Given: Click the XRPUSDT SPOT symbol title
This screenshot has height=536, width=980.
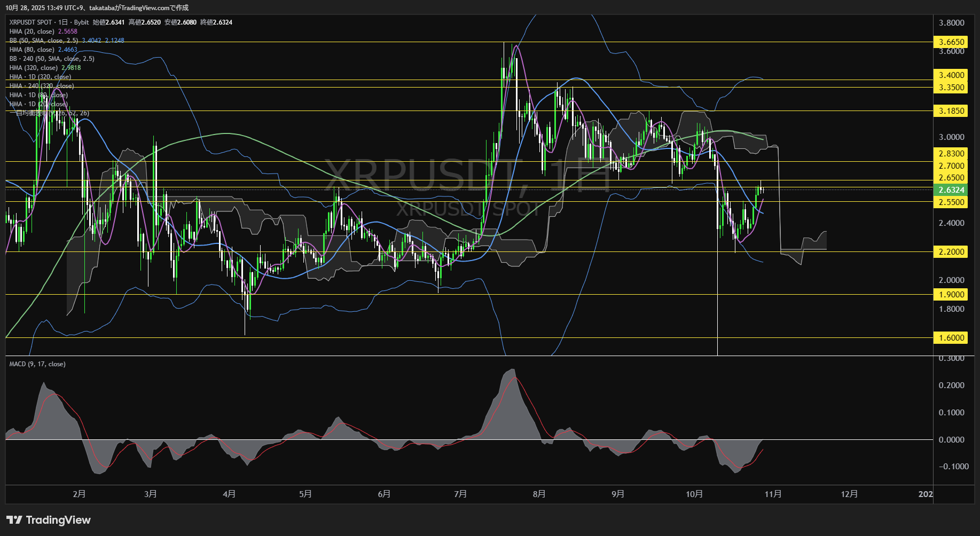Looking at the screenshot, I should pyautogui.click(x=30, y=22).
